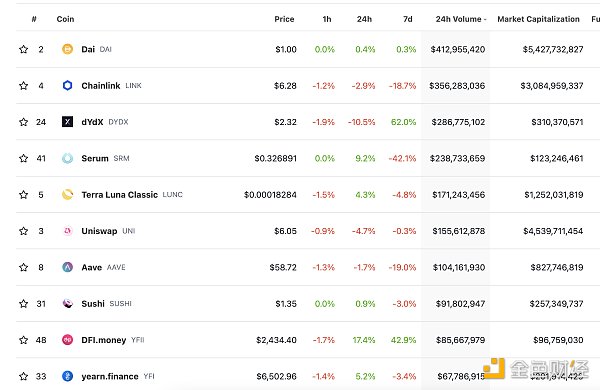600x390 pixels.
Task: Sort by Price column header
Action: pos(284,19)
